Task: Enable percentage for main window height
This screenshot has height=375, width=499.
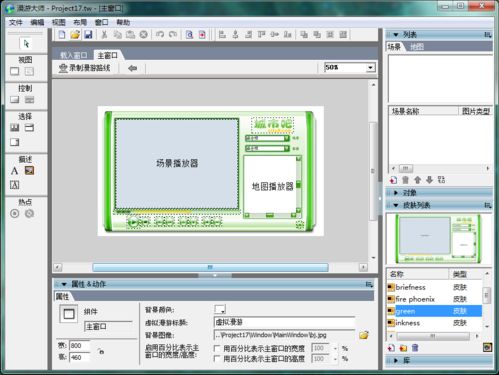Action: (x=217, y=359)
